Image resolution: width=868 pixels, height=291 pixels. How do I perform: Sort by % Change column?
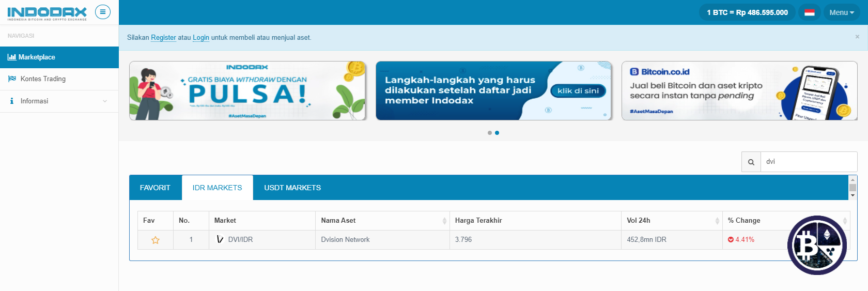click(786, 221)
